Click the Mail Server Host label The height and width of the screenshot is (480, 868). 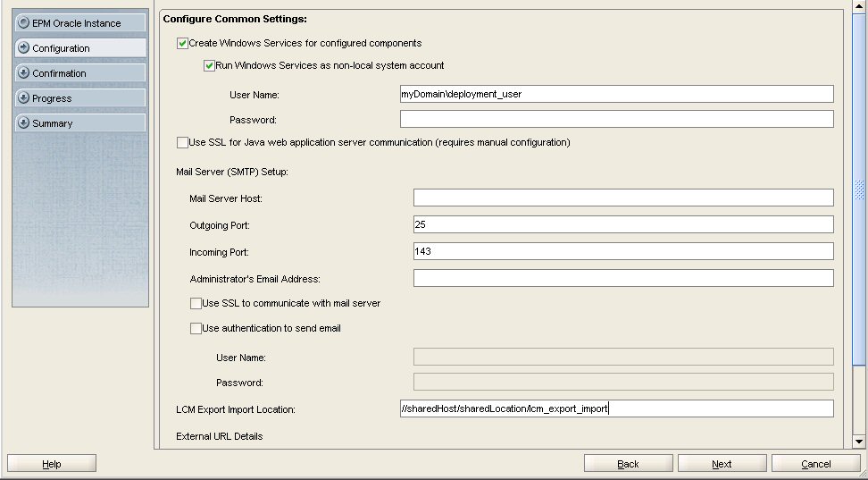[x=225, y=198]
